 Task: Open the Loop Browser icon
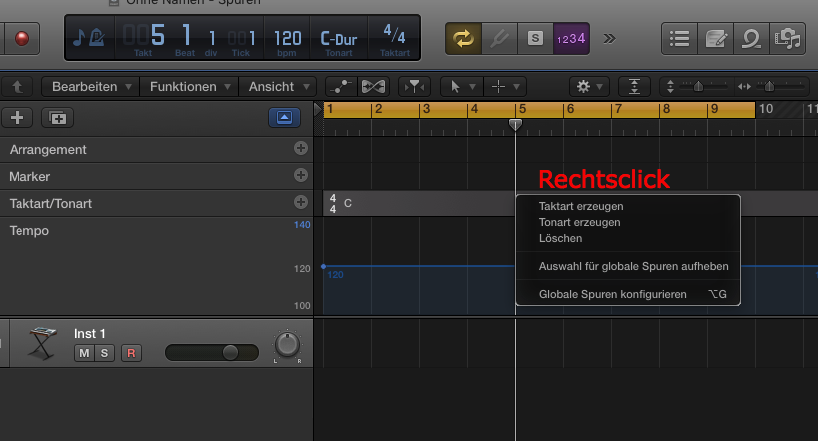click(751, 39)
